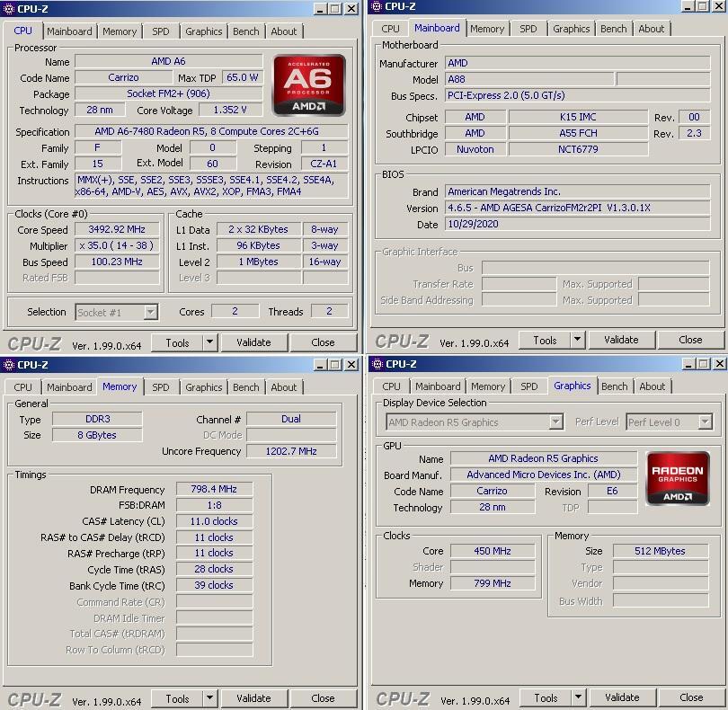Click BIOS date 10/29/2020
The height and width of the screenshot is (710, 728).
(578, 224)
